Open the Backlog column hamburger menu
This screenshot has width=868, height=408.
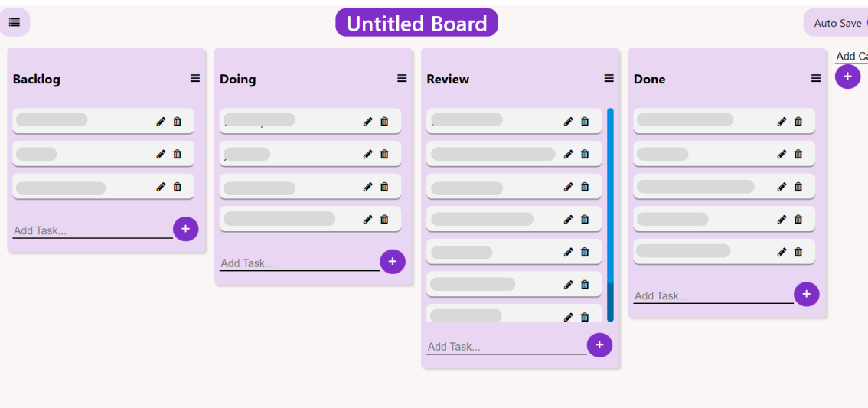point(195,78)
